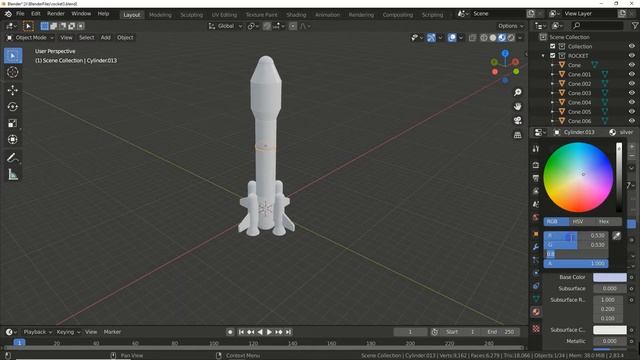Viewport: 640px width, 360px height.
Task: Select the Rotate tool
Action: [13, 107]
